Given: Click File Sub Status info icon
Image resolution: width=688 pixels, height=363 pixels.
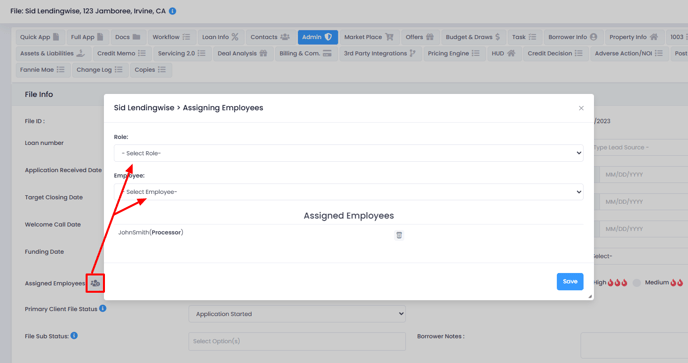Looking at the screenshot, I should (74, 336).
